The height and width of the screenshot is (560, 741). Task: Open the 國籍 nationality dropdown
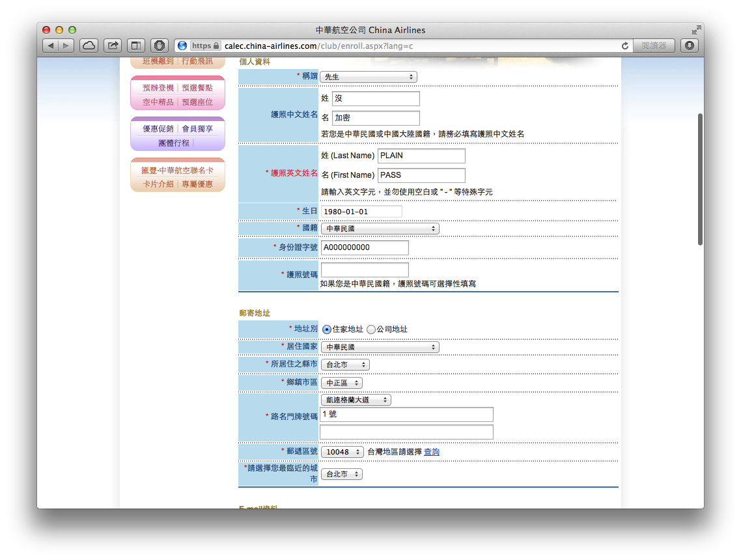coord(380,229)
